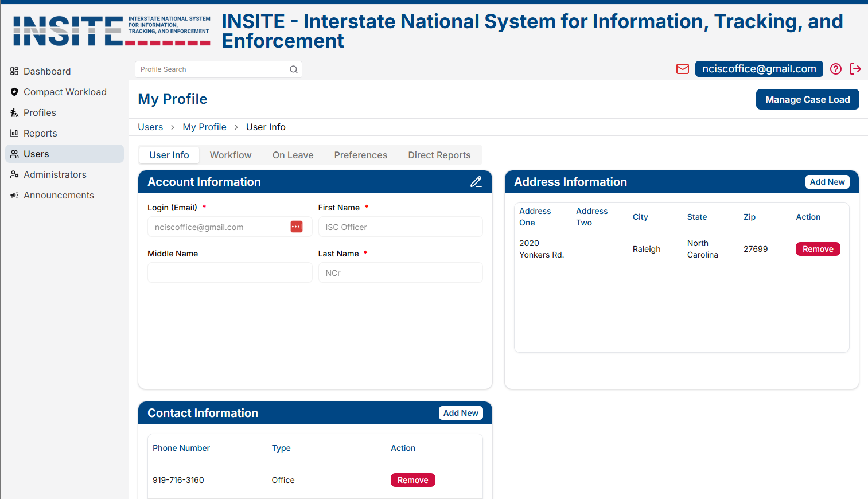Click the Login (Email) field
Screen dimensions: 868x499
tap(229, 227)
